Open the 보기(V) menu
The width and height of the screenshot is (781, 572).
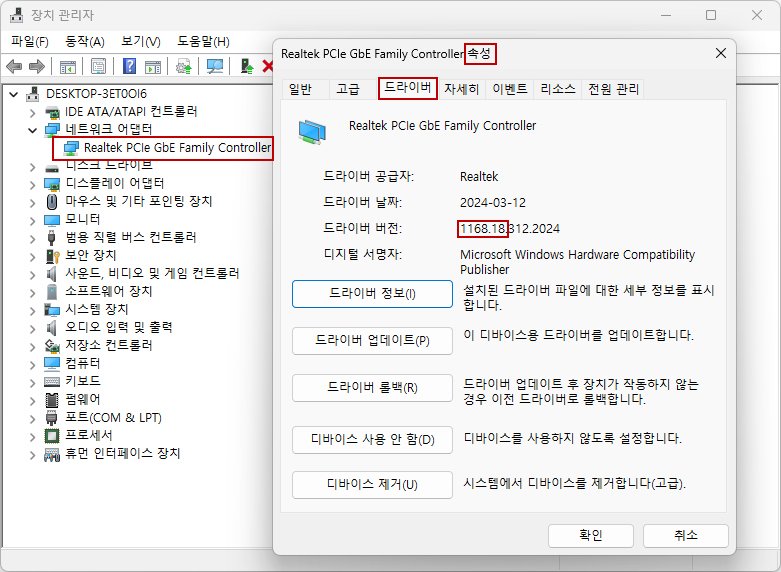click(x=141, y=42)
